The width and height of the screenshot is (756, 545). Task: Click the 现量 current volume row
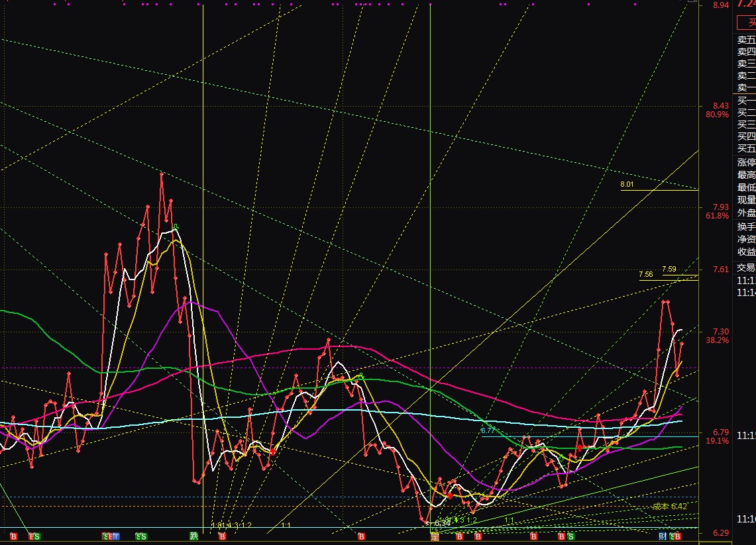746,200
